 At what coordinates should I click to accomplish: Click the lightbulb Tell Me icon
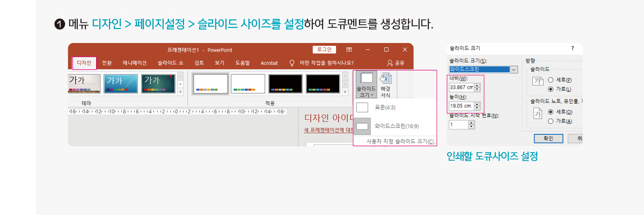tap(292, 63)
